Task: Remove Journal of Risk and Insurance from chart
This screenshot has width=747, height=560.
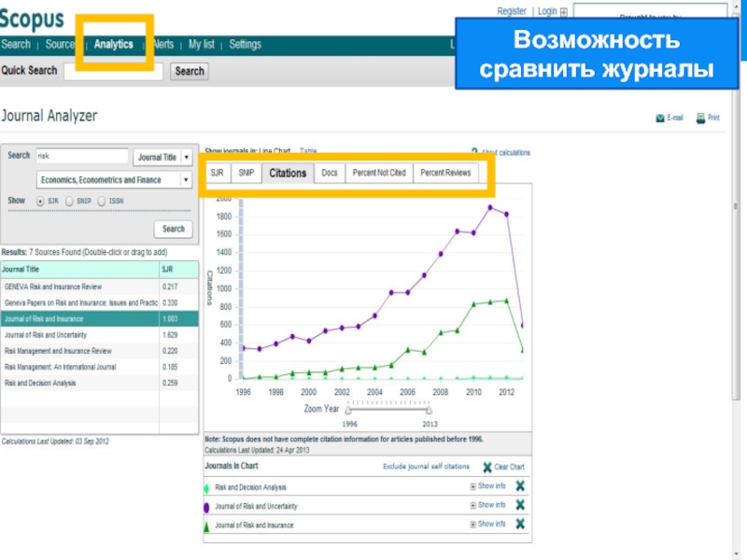Action: (520, 525)
